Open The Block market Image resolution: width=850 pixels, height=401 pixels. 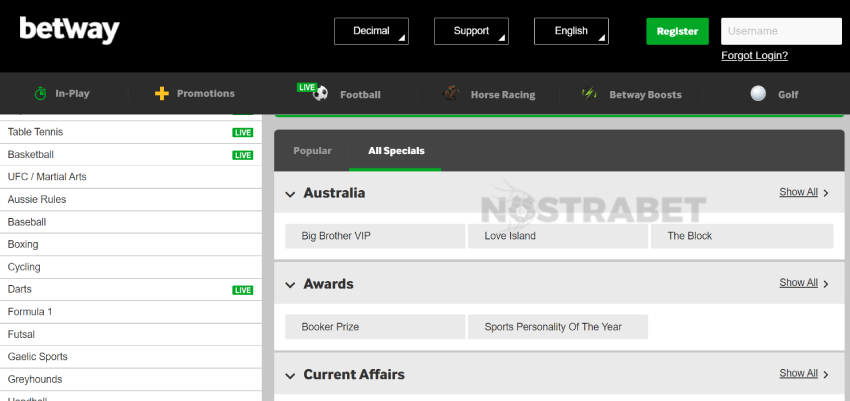pyautogui.click(x=742, y=236)
